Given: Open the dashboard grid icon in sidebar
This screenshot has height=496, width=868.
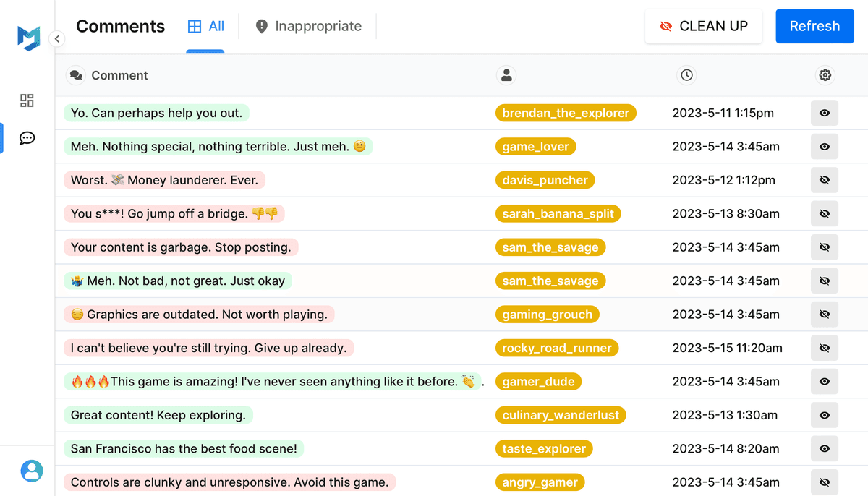Looking at the screenshot, I should point(27,101).
